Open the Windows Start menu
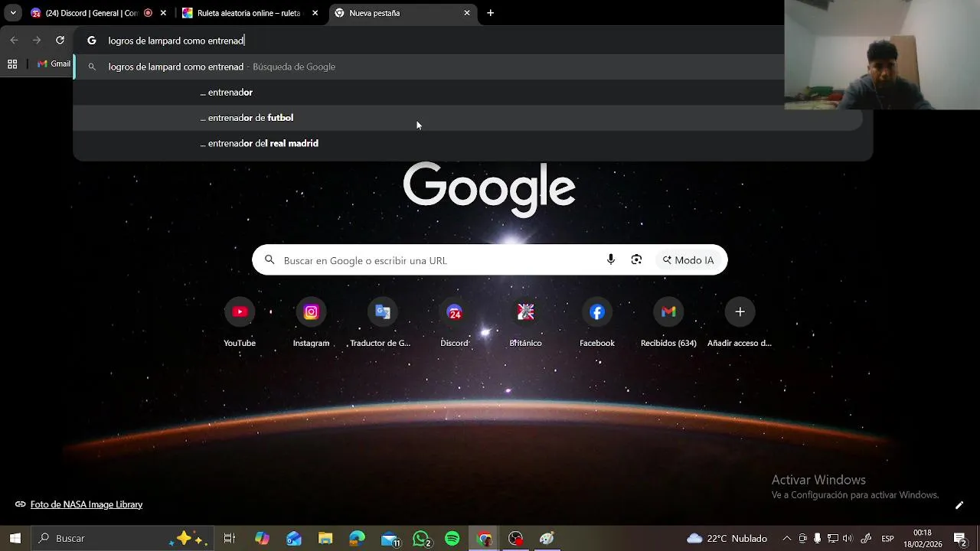Screen dimensions: 980x551 15,539
